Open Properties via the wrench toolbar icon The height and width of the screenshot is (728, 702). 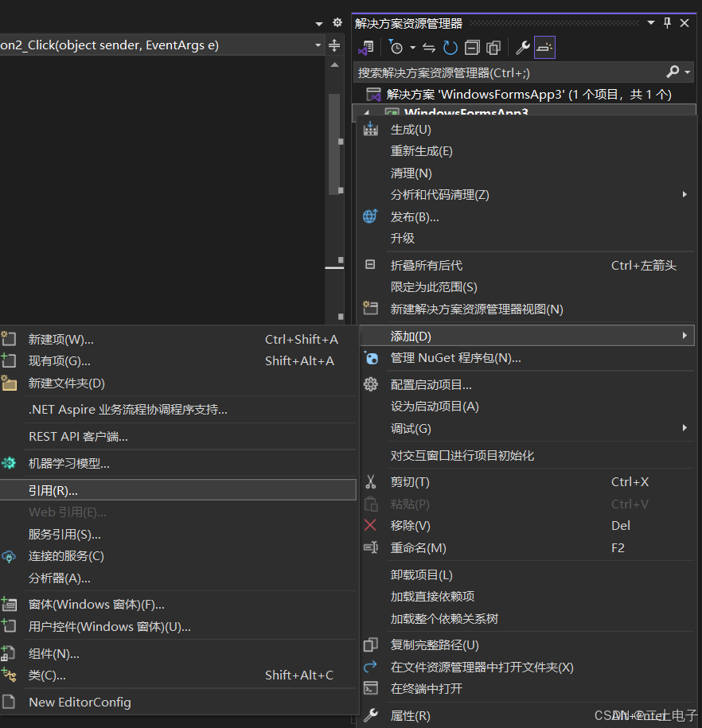click(x=523, y=48)
